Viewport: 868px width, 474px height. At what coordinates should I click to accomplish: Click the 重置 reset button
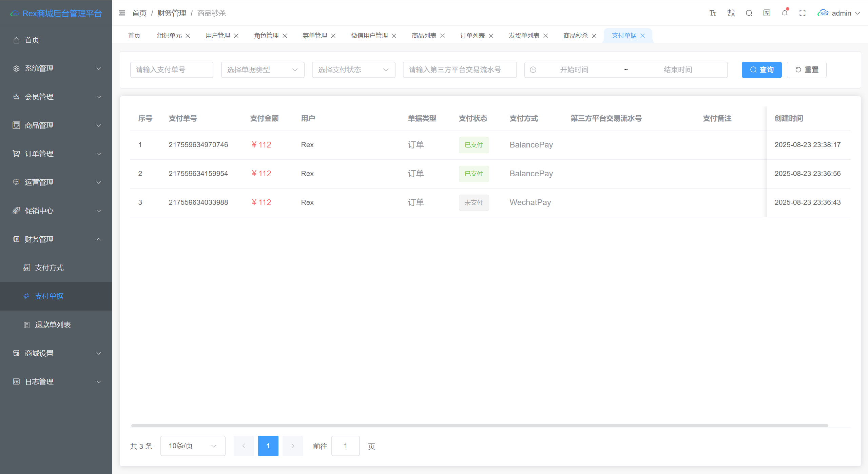[807, 70]
